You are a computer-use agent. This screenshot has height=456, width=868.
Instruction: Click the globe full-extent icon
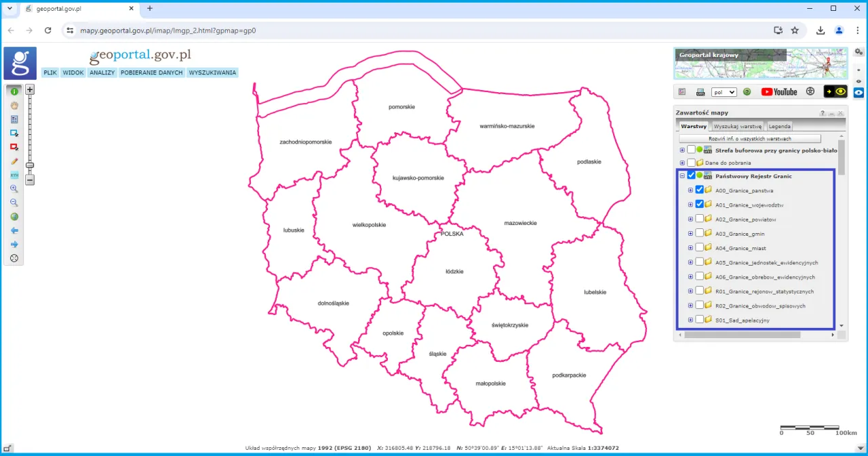click(14, 216)
